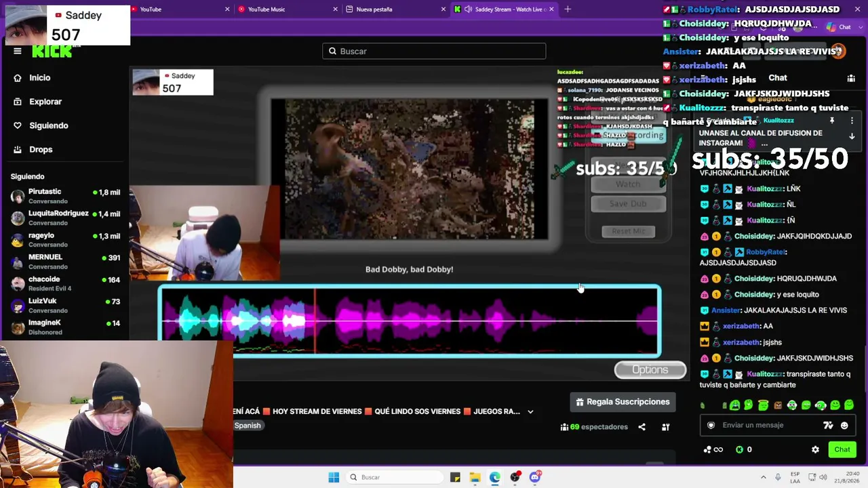
Task: Open the Siguiendo page with the heart icon
Action: pos(49,125)
